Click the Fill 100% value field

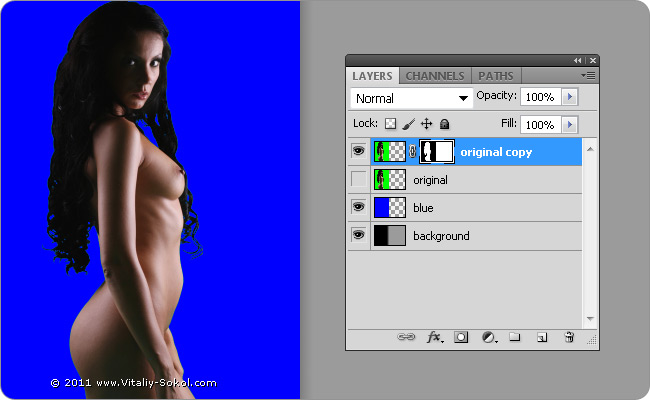[x=541, y=125]
